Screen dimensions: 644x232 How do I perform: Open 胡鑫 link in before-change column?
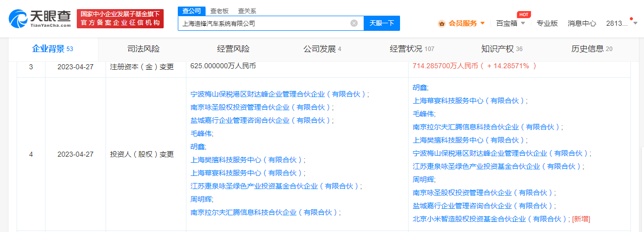point(197,147)
